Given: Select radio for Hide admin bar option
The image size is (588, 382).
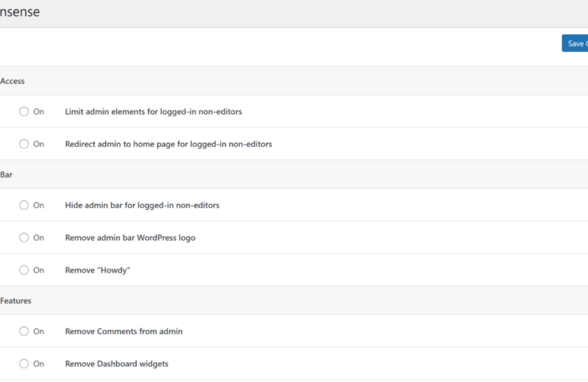Looking at the screenshot, I should click(x=24, y=205).
